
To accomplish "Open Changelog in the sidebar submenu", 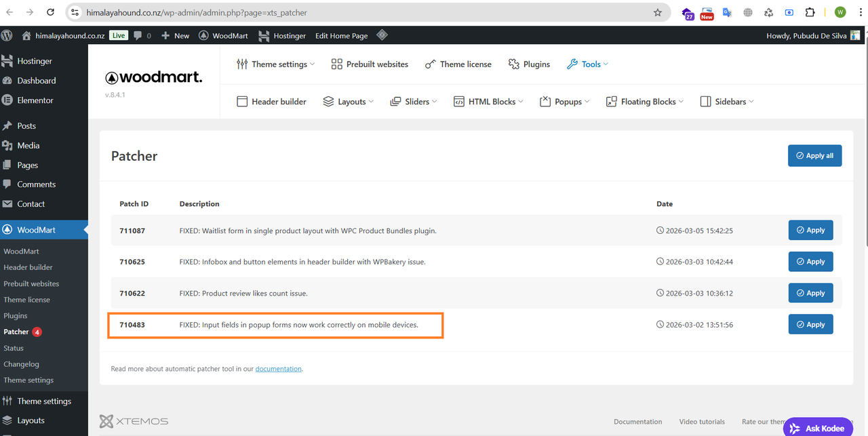I will [x=21, y=364].
